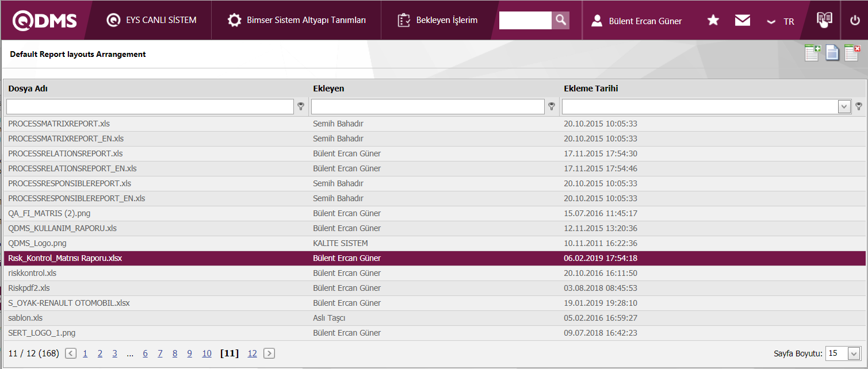Image resolution: width=868 pixels, height=369 pixels.
Task: Click the Dosya Adı filter input
Action: point(150,106)
